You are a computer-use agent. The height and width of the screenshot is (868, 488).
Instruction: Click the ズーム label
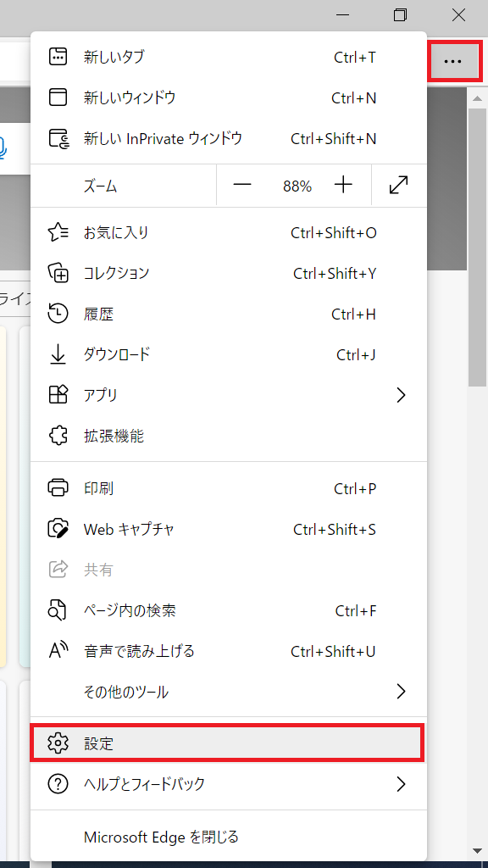tap(100, 186)
